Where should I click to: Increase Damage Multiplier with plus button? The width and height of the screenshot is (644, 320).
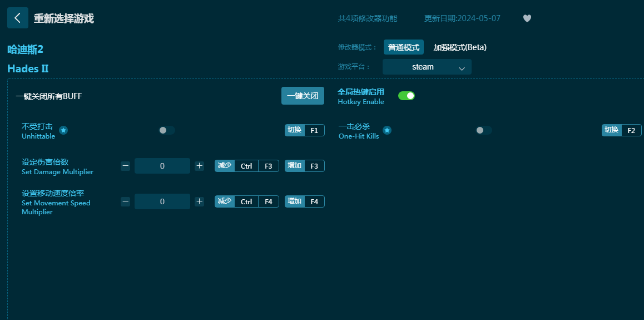coord(199,166)
